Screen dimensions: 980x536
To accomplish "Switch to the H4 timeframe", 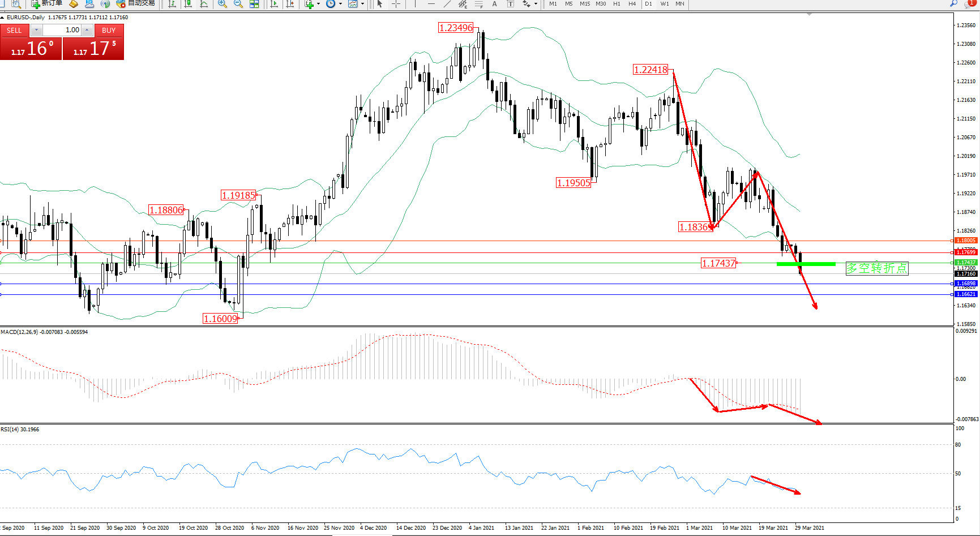I will tap(632, 4).
